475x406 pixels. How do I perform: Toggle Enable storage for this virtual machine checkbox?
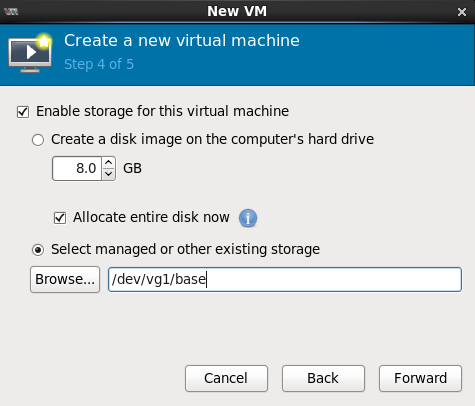click(x=23, y=112)
